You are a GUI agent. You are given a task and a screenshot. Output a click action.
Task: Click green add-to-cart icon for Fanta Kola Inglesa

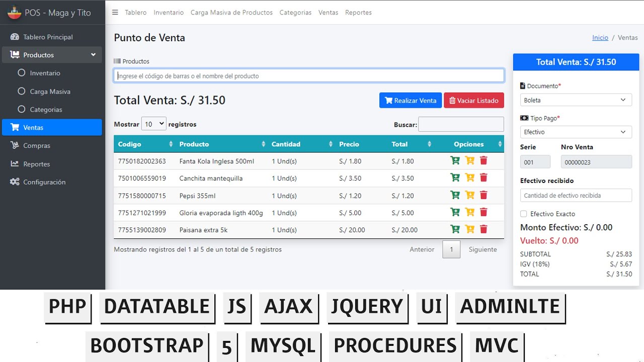455,161
